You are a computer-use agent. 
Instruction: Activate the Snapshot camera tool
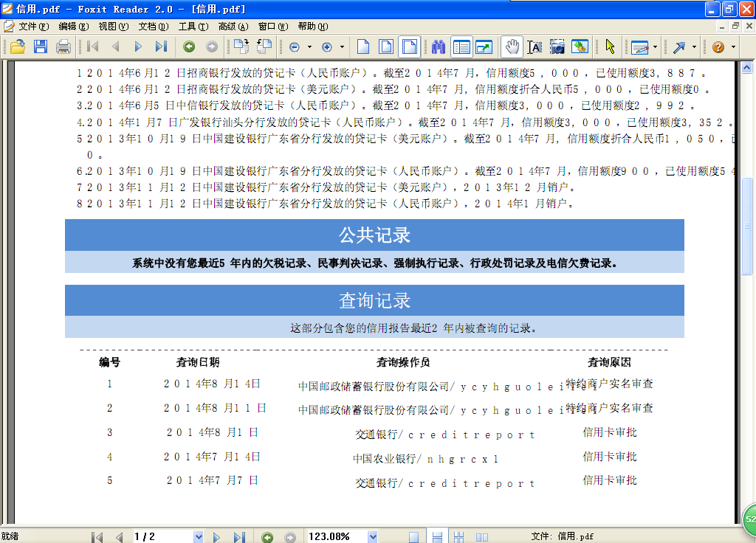click(557, 46)
